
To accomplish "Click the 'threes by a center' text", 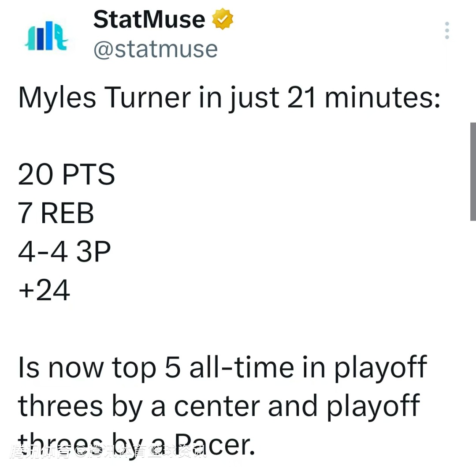I will tap(139, 406).
